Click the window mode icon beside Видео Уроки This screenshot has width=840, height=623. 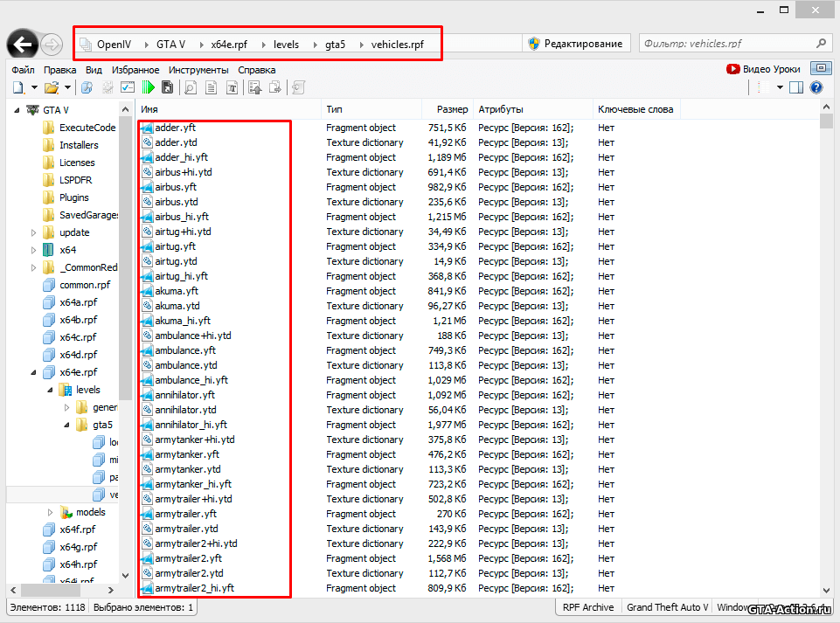pyautogui.click(x=820, y=68)
